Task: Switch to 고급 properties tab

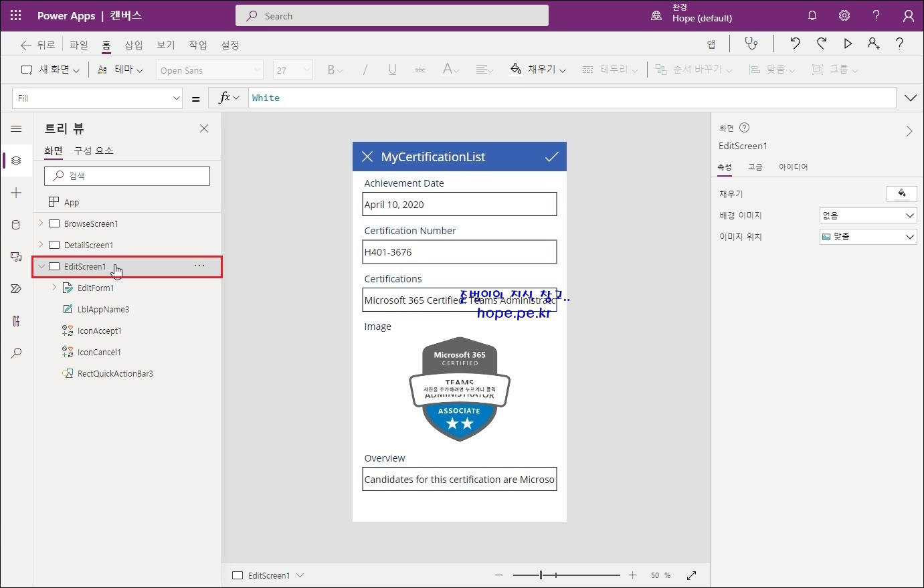Action: 755,167
